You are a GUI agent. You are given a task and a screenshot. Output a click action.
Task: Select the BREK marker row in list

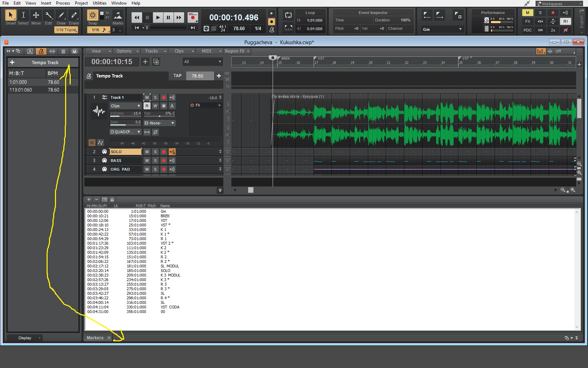[165, 216]
